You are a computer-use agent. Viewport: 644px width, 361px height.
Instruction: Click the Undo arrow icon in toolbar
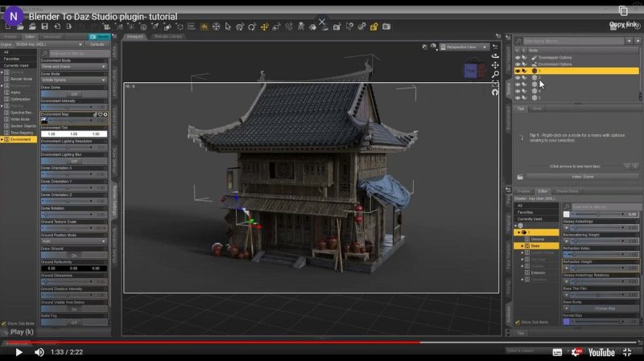click(57, 27)
